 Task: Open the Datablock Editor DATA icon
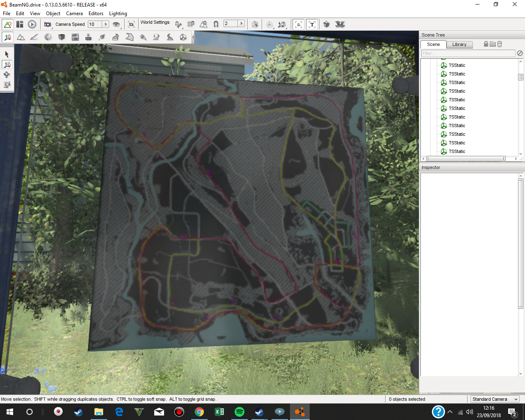[x=75, y=37]
